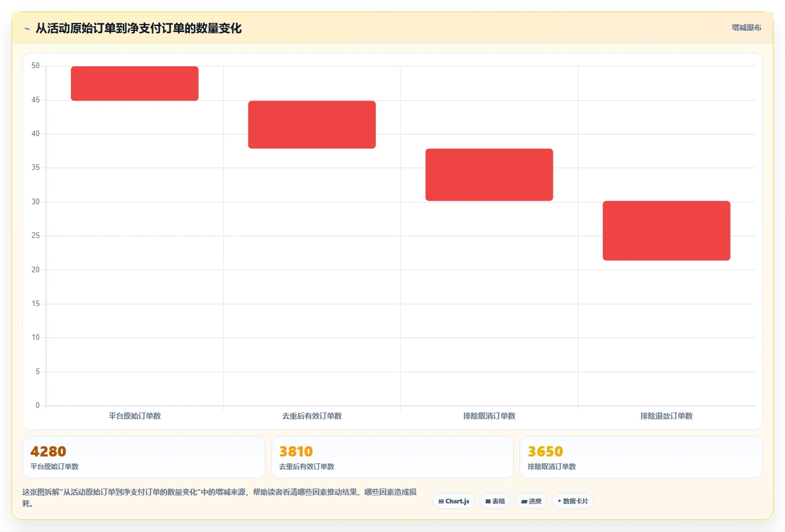
Task: Click the x-axis label 排除退款订单数
Action: coord(667,416)
